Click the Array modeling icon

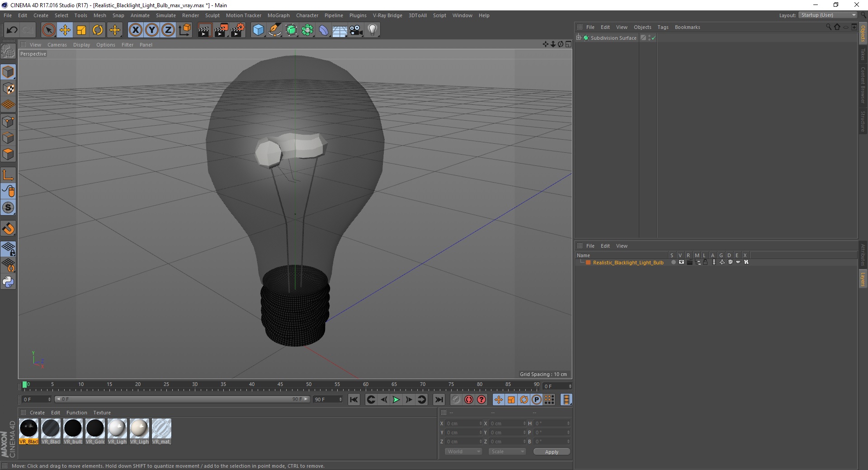(307, 30)
